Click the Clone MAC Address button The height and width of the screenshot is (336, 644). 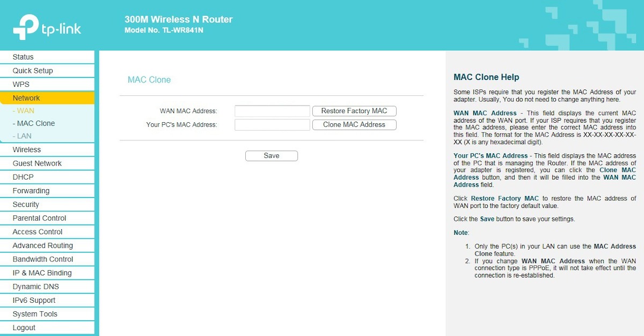click(x=354, y=124)
